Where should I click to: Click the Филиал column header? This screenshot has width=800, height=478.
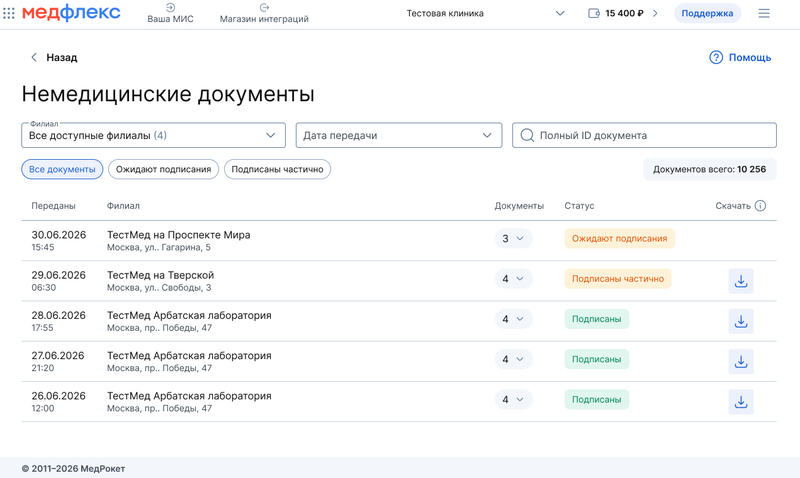[123, 206]
